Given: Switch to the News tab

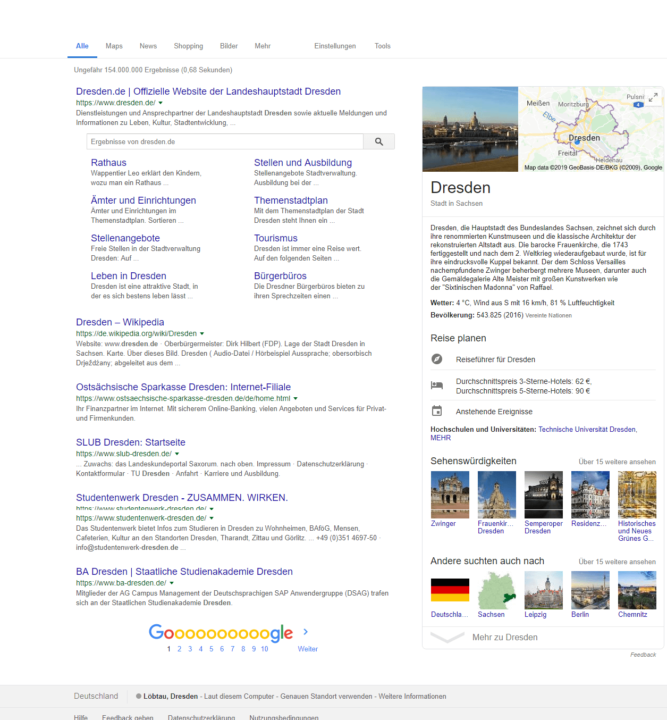Looking at the screenshot, I should coord(148,46).
